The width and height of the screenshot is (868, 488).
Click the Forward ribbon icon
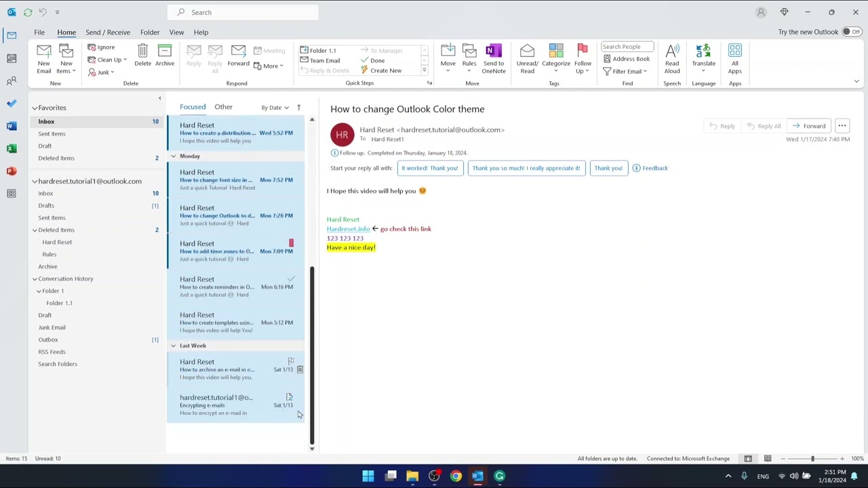point(238,52)
